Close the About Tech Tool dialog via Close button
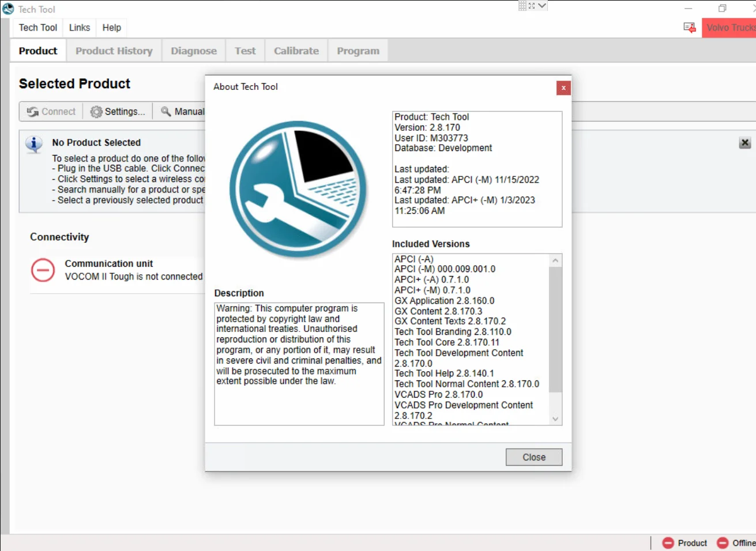Screen dimensions: 756x551 [533, 456]
